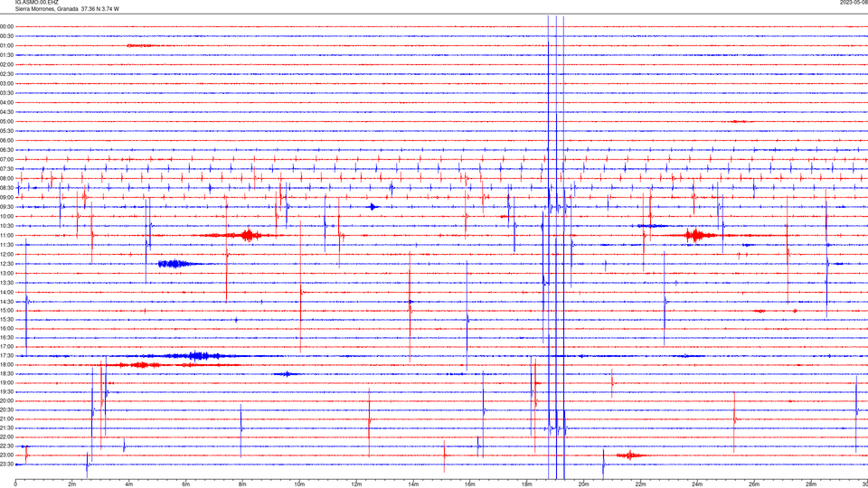This screenshot has height=488, width=868.
Task: Click the 12m axis tick label
Action: (x=356, y=484)
